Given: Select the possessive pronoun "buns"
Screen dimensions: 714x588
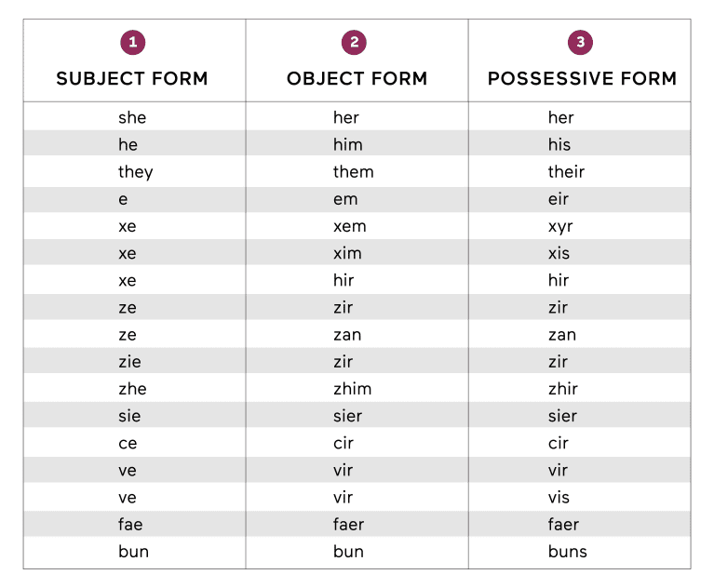Looking at the screenshot, I should pos(567,552).
